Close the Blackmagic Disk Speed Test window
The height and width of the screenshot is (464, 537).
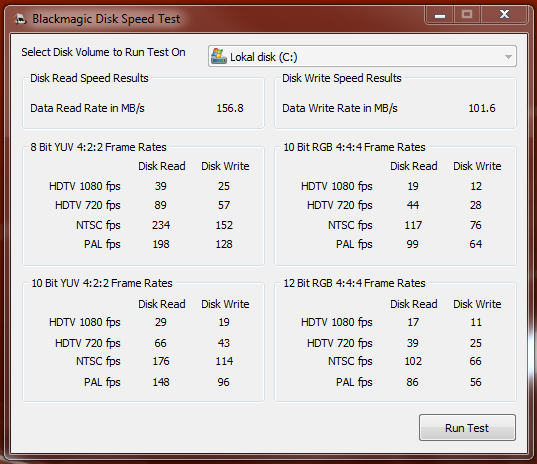(504, 15)
